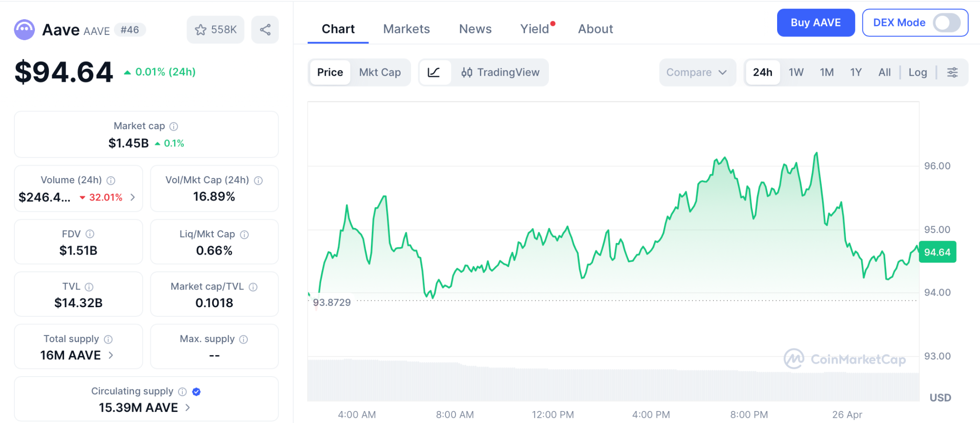Open chart settings sliders icon
Image resolution: width=980 pixels, height=423 pixels.
(x=952, y=72)
